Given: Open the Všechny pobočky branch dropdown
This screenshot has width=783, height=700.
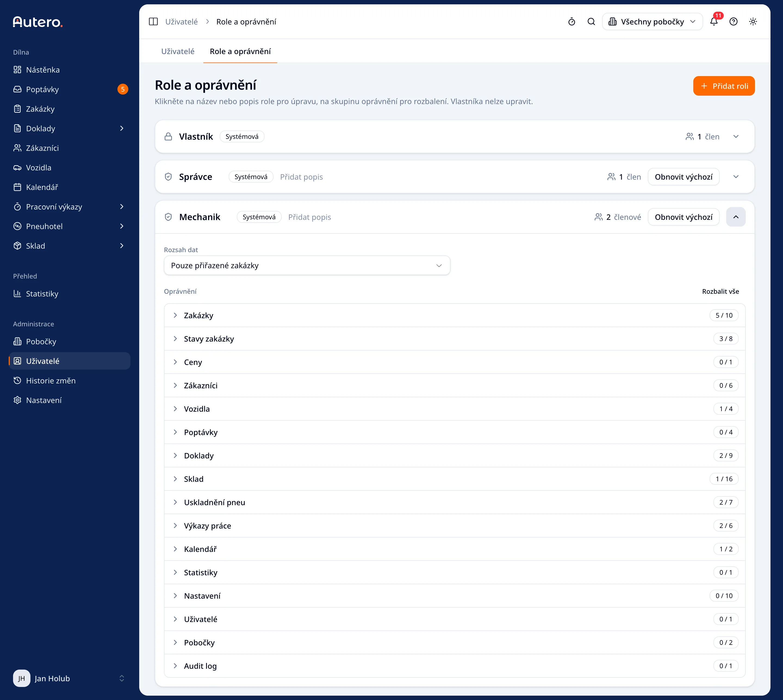Looking at the screenshot, I should [x=652, y=21].
